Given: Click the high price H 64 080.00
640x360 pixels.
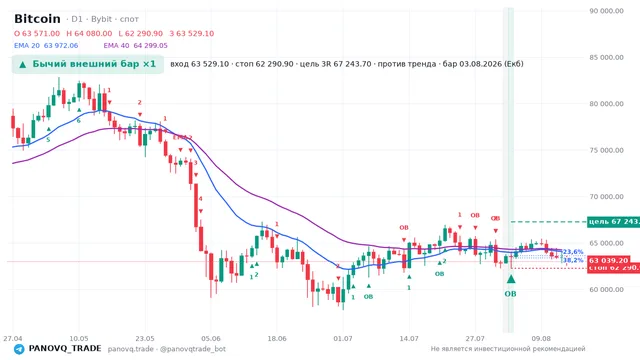Looking at the screenshot, I should click(x=89, y=33).
